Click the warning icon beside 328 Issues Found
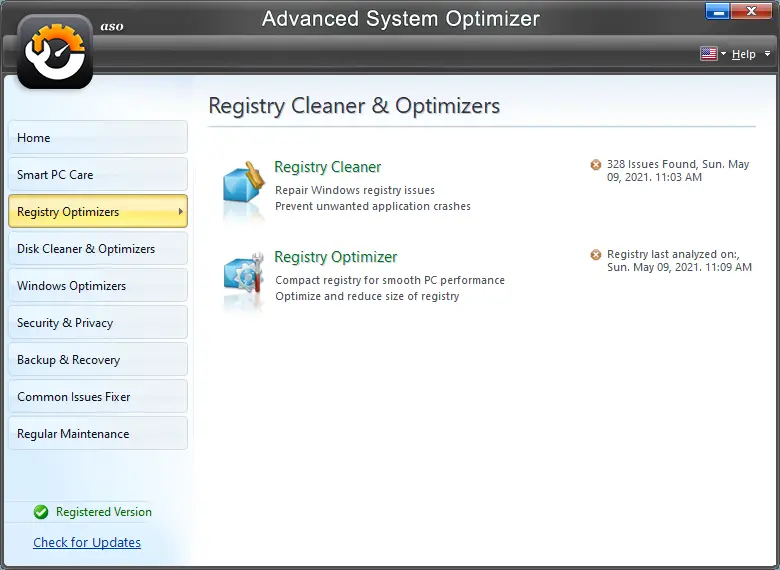The height and width of the screenshot is (570, 780). click(595, 165)
